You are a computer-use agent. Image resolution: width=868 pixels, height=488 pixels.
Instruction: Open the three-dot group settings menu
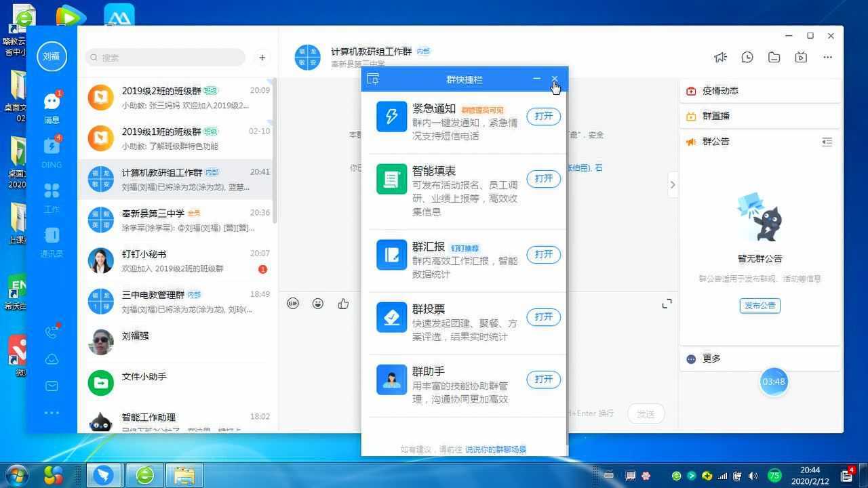point(827,58)
